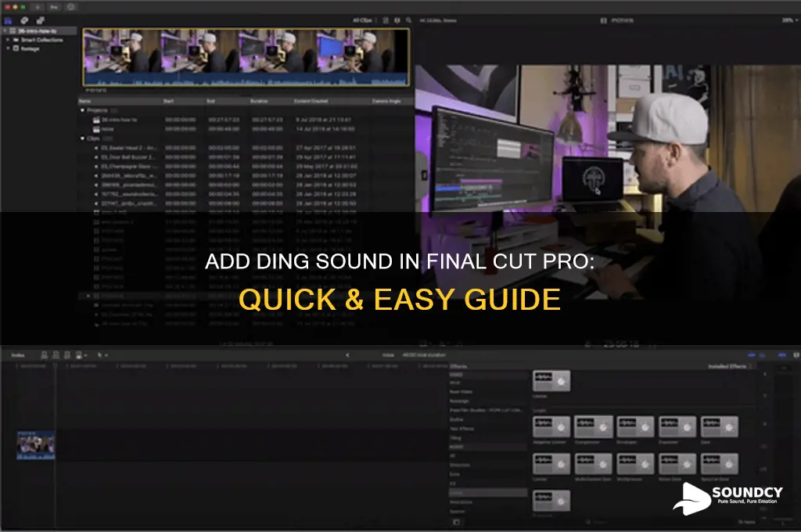Select the clip in the timeline
Screen dimensions: 801x532
pos(36,445)
